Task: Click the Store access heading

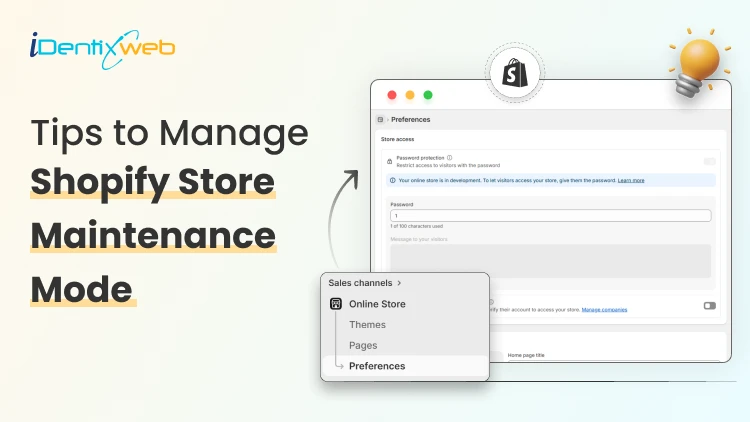Action: (x=397, y=139)
